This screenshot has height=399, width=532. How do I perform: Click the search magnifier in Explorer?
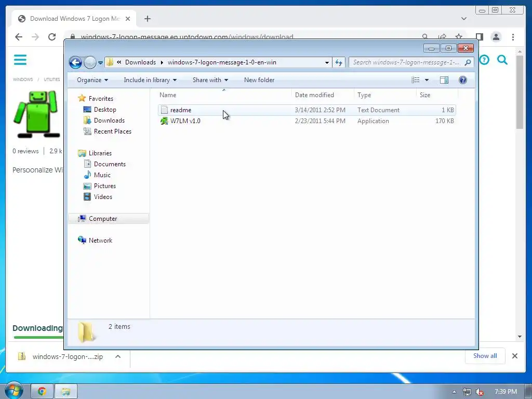[x=468, y=62]
